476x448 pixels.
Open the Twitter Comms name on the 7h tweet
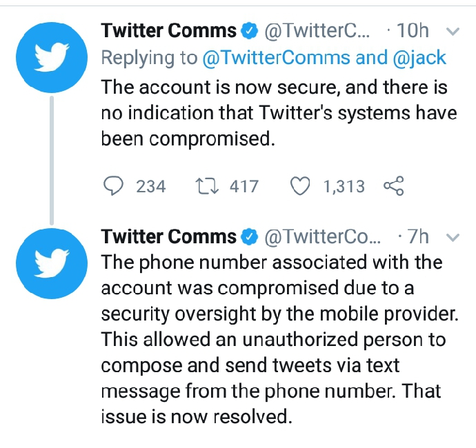pos(169,236)
